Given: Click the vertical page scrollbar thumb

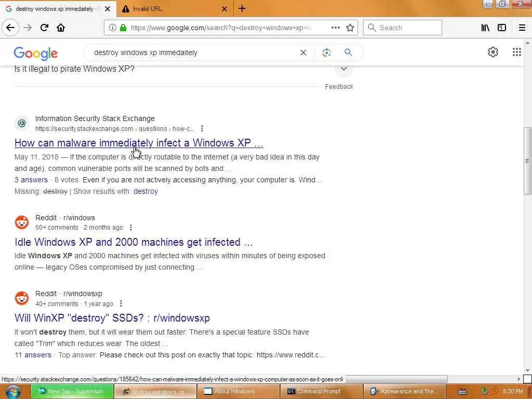Looking at the screenshot, I should (x=527, y=161).
